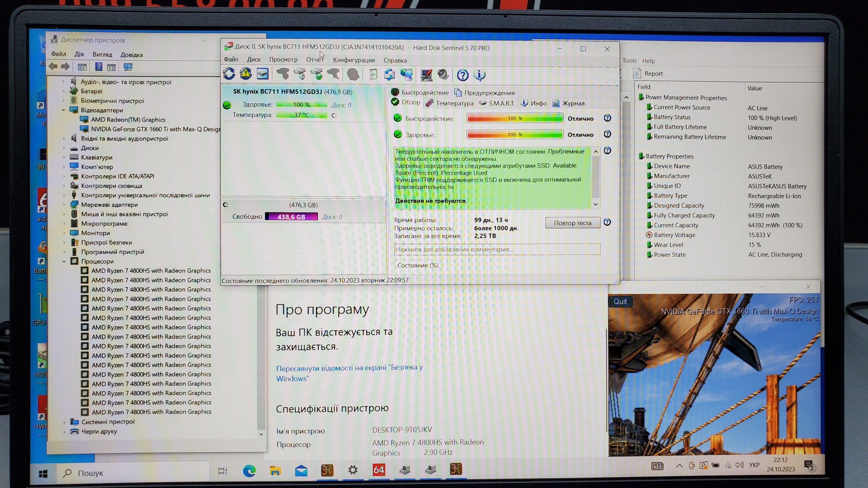
Task: Open the Конфигурация menu
Action: (354, 60)
